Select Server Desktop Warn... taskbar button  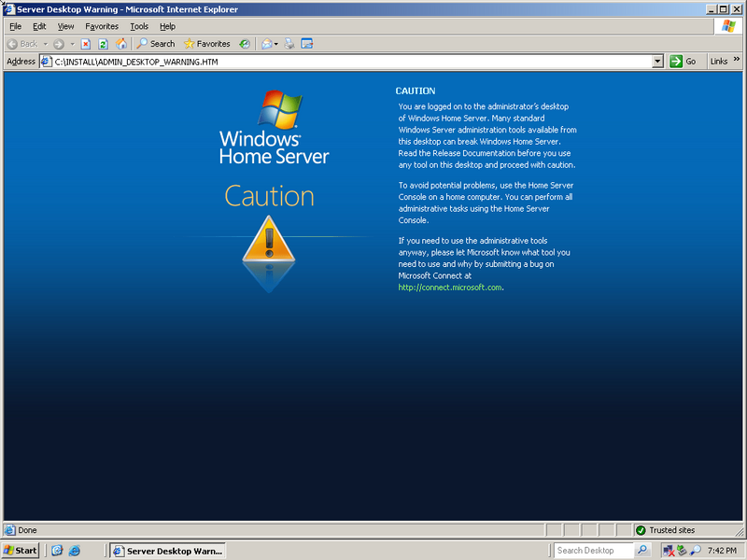coord(168,551)
